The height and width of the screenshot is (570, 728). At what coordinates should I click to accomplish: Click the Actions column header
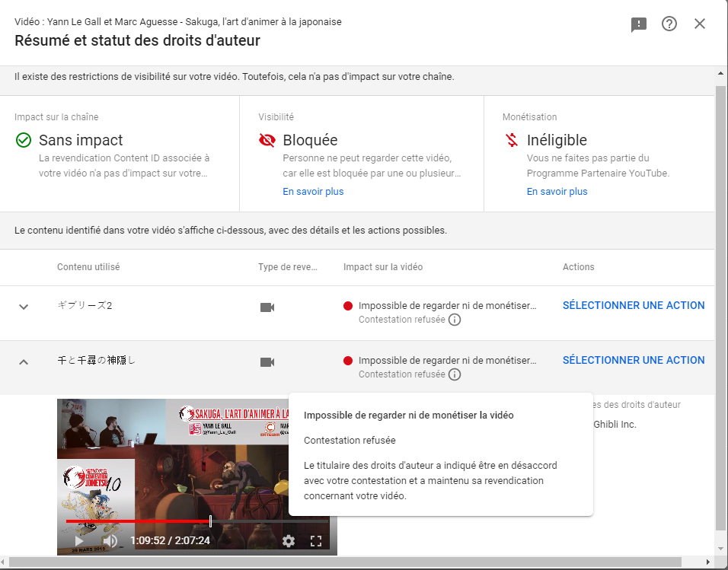(579, 267)
